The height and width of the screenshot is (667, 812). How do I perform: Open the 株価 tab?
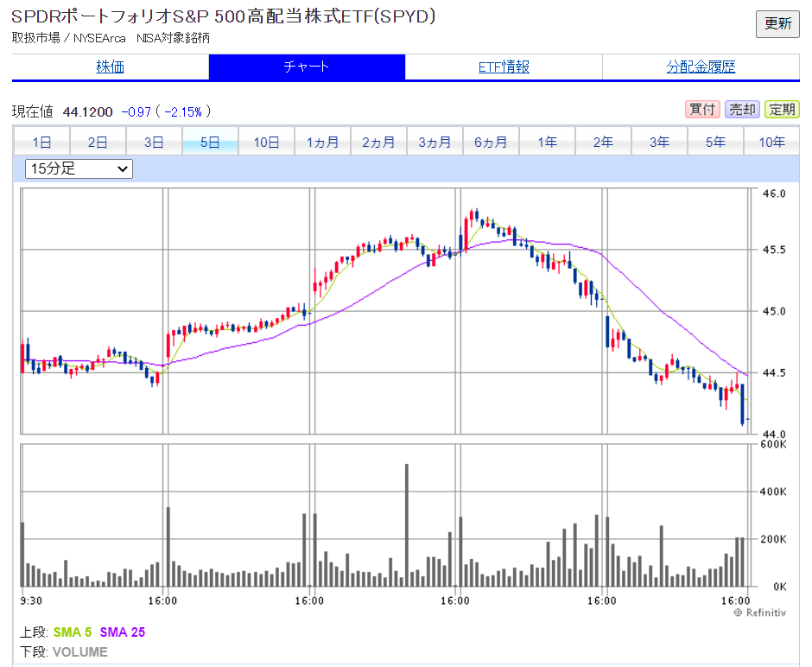click(111, 67)
